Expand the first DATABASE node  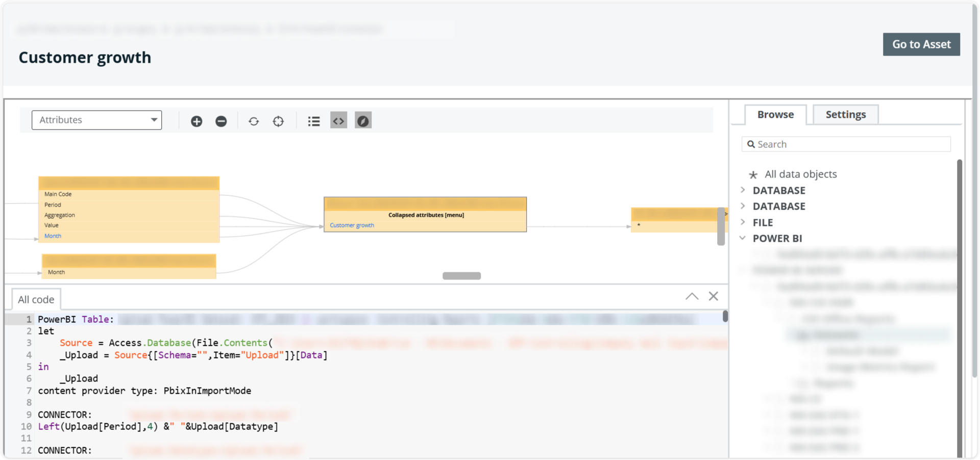coord(743,190)
